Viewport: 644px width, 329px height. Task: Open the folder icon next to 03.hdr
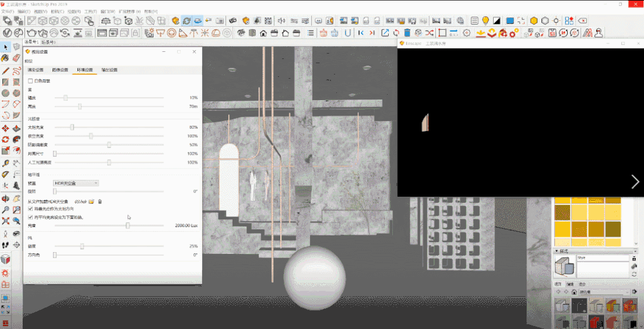(91, 201)
